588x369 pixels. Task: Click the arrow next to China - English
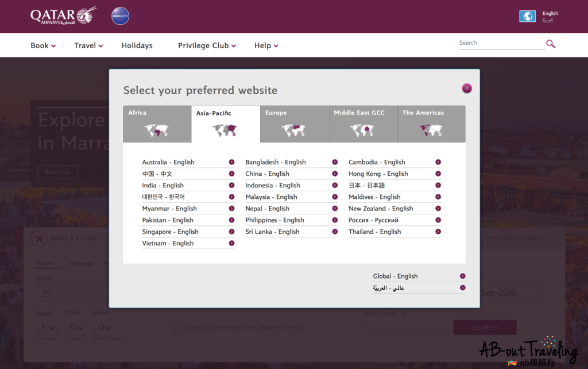[x=335, y=174]
